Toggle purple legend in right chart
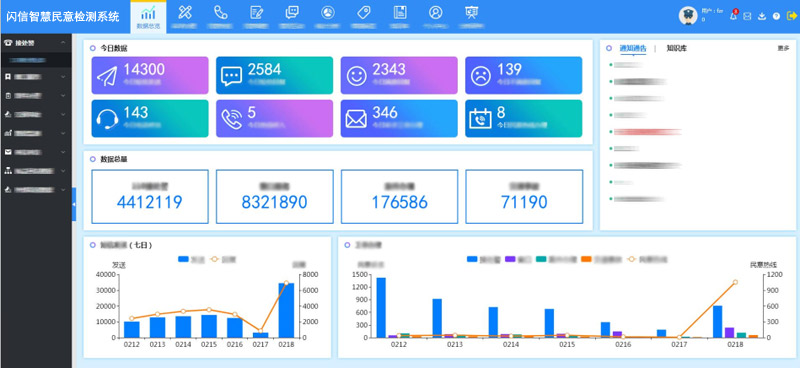Image resolution: width=800 pixels, height=368 pixels. pos(518,259)
